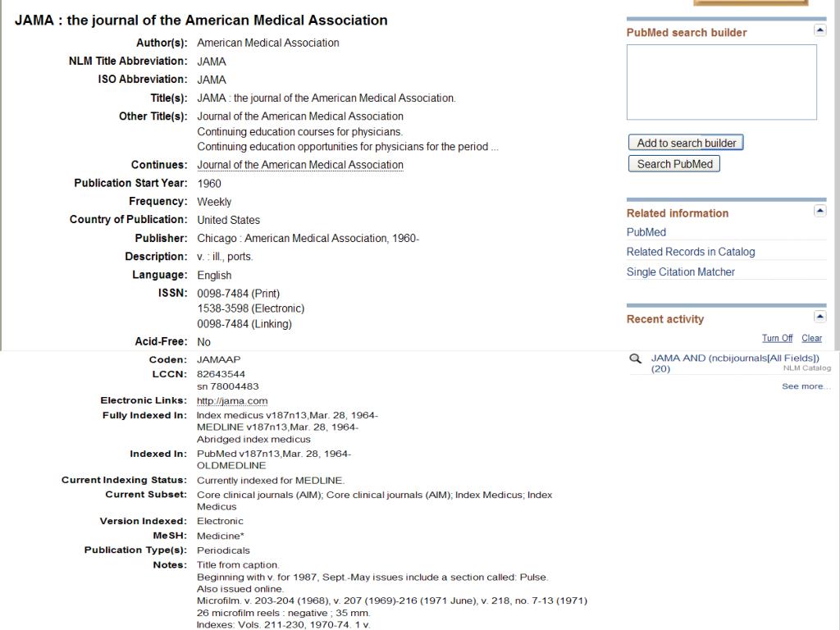Turn Off recent activity tracking
This screenshot has height=630, width=840.
pyautogui.click(x=777, y=338)
